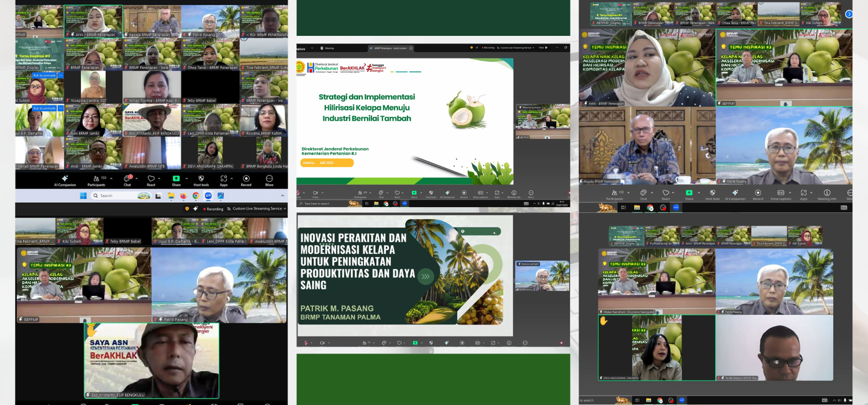Click the Windows 11 taskbar Search field
The image size is (868, 405).
[x=122, y=196]
